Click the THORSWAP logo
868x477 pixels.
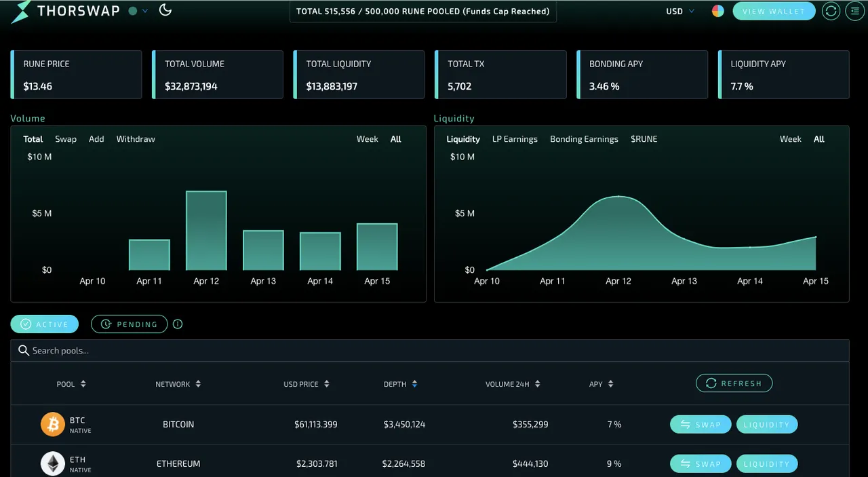pyautogui.click(x=66, y=12)
